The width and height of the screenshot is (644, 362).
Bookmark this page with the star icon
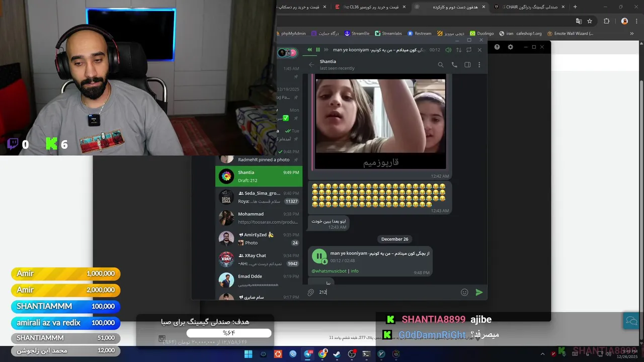[590, 21]
